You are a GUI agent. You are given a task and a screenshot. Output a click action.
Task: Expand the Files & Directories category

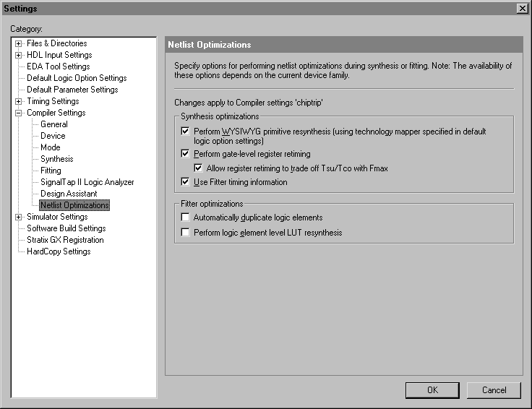pyautogui.click(x=19, y=44)
